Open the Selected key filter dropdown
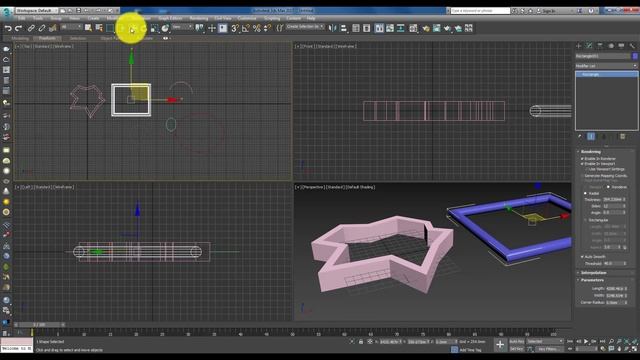 [545, 341]
